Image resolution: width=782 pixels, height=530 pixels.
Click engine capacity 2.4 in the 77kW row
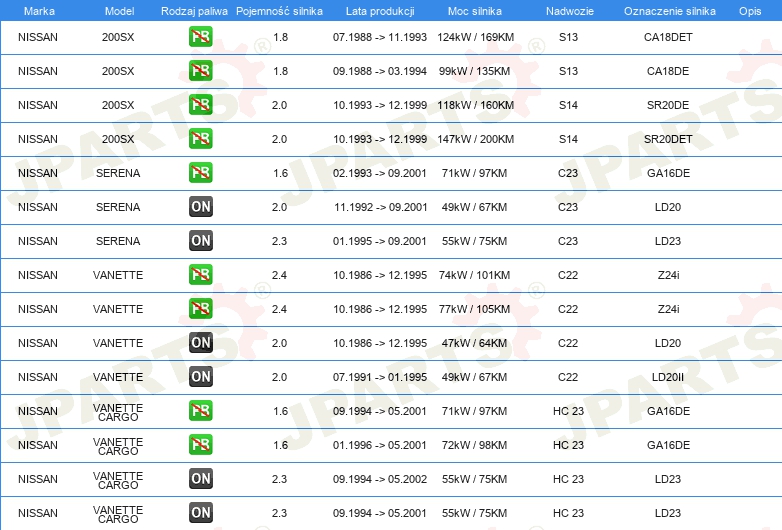point(279,309)
